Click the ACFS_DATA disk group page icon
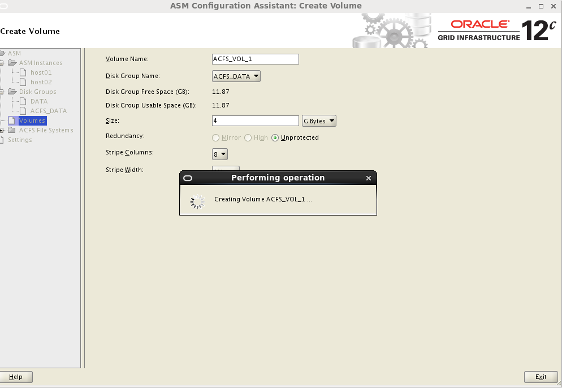This screenshot has width=562, height=392. (x=23, y=111)
